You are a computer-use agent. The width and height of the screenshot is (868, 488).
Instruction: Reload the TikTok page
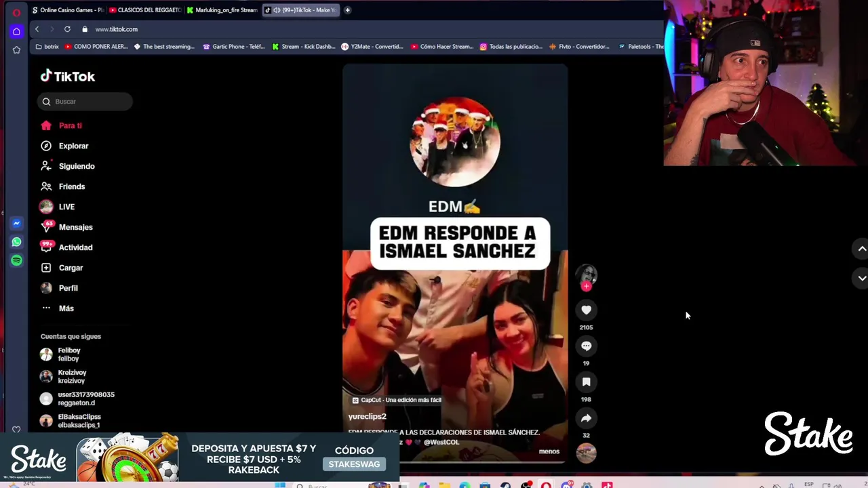[x=67, y=29]
